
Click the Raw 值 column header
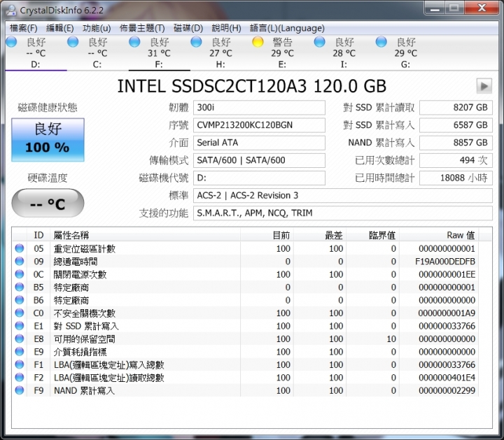[x=439, y=235]
